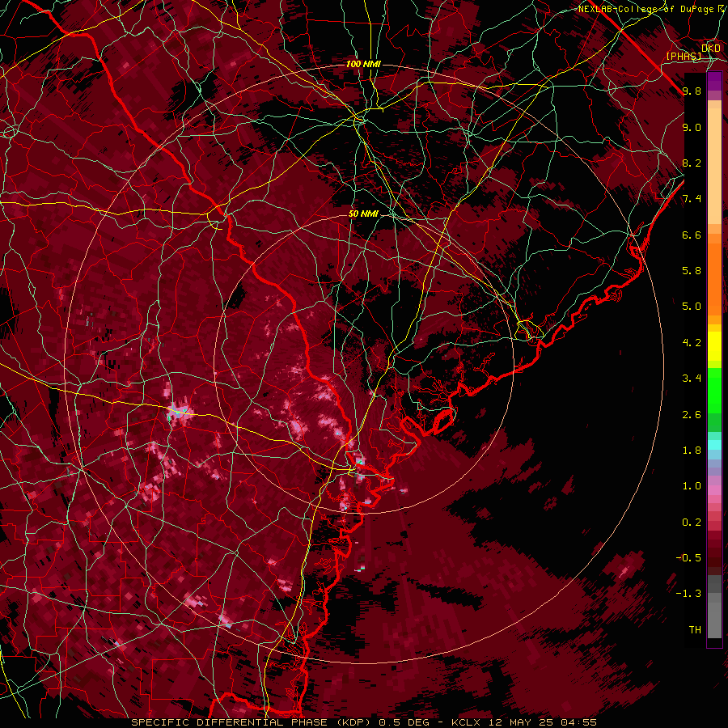Viewport: 728px width, 728px height.
Task: Click the 7.4 scale value
Action: [692, 199]
